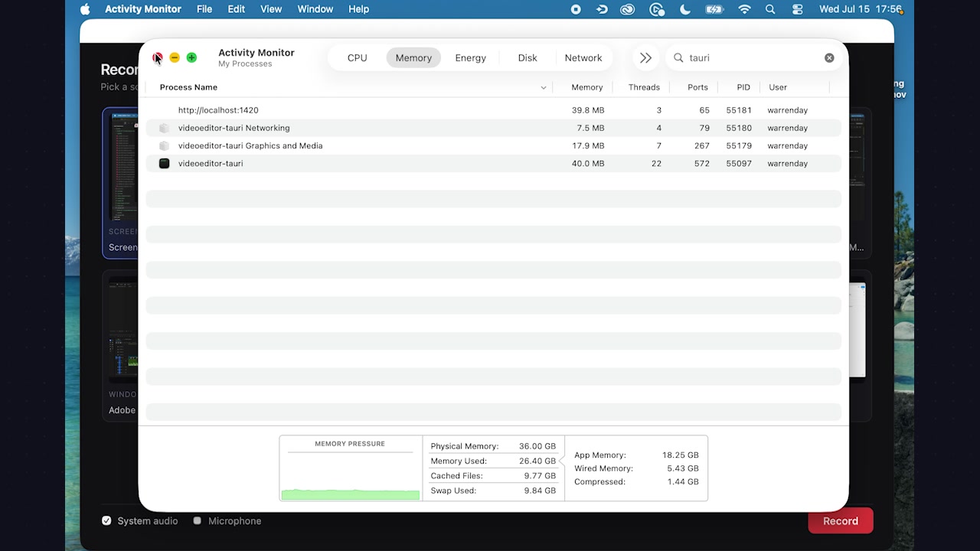Screen dimensions: 980x551
Task: Click the date and time in menu bar
Action: point(861,9)
